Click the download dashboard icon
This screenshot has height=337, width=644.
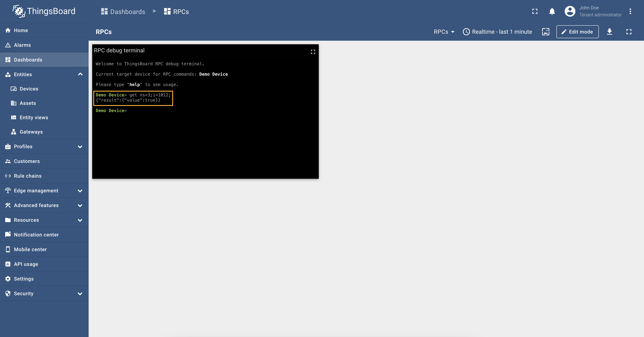point(610,32)
